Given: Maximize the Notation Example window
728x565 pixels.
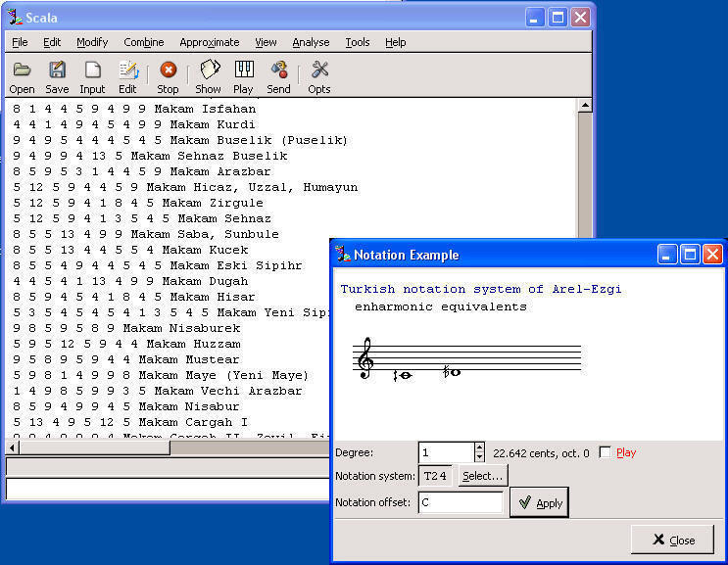Looking at the screenshot, I should pyautogui.click(x=690, y=255).
